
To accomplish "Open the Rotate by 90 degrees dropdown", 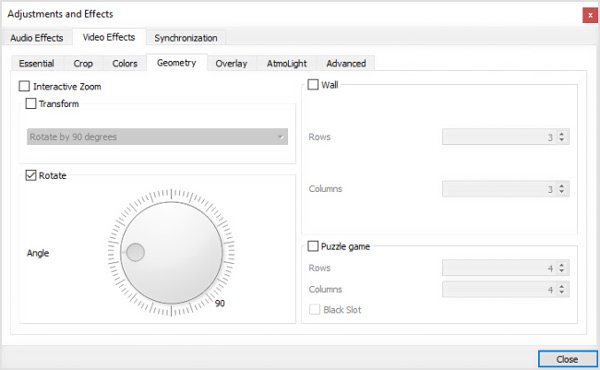I will [x=157, y=137].
